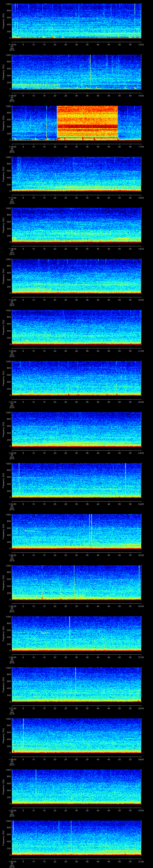Click the 1:29:00 start time label

pos(12,810)
